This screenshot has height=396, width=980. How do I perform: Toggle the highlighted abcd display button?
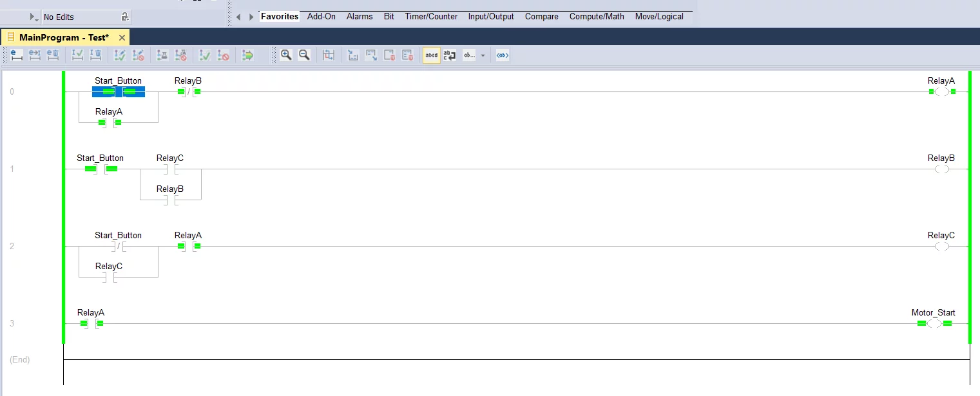point(432,55)
